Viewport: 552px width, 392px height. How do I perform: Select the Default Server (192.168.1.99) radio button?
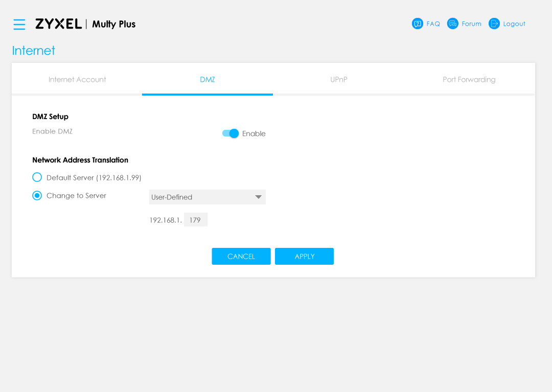[x=37, y=177]
